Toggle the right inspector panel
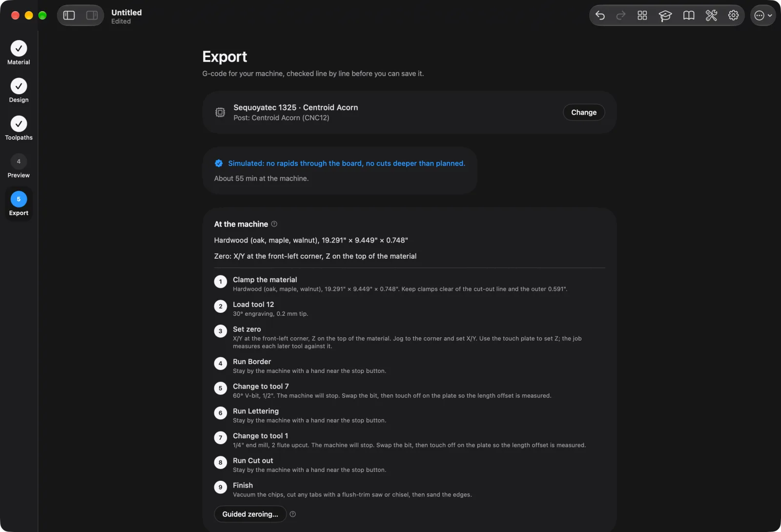781x532 pixels. tap(92, 16)
